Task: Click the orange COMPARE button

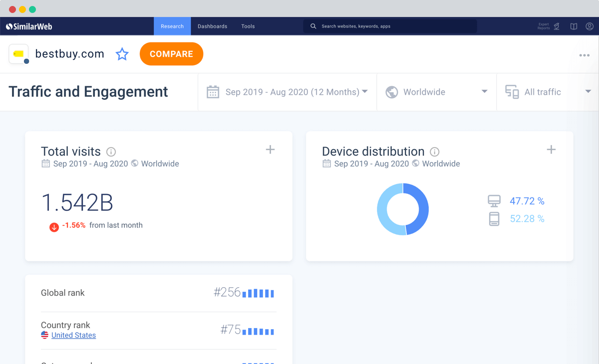Action: [171, 54]
